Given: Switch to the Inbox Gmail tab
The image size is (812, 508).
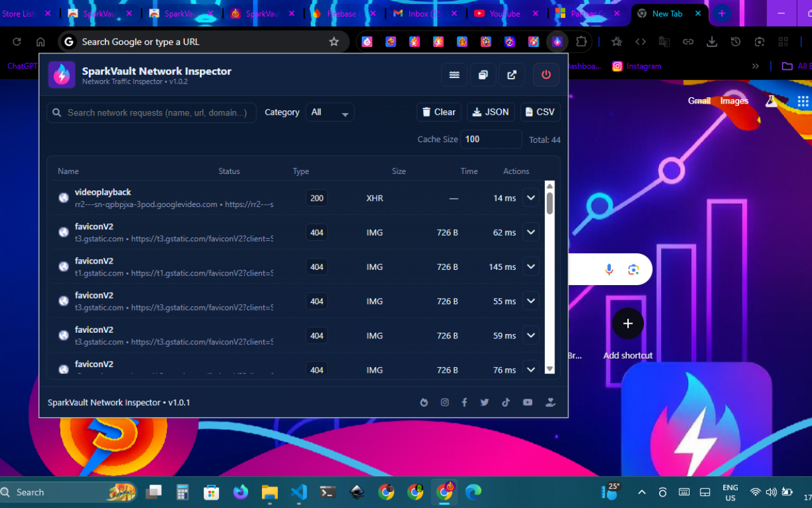Looking at the screenshot, I should 424,13.
